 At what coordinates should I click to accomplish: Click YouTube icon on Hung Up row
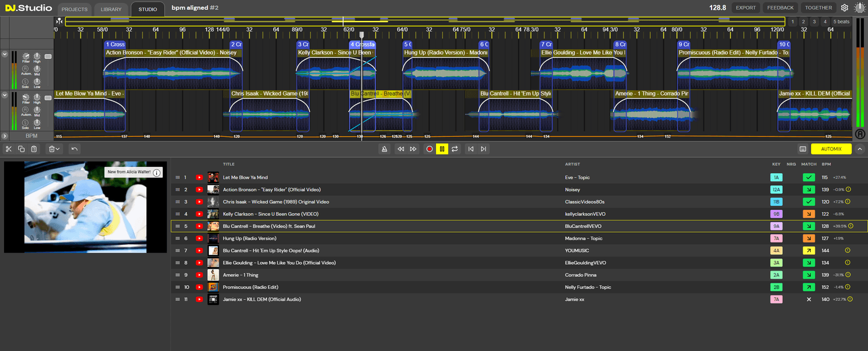coord(199,238)
